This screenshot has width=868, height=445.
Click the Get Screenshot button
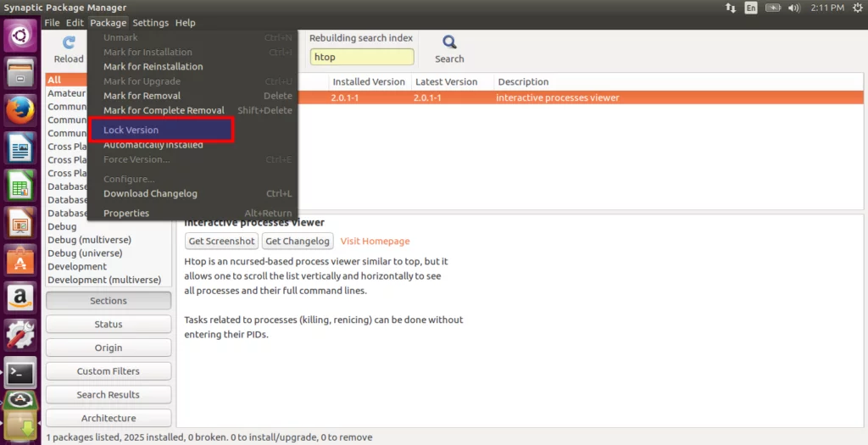point(221,241)
